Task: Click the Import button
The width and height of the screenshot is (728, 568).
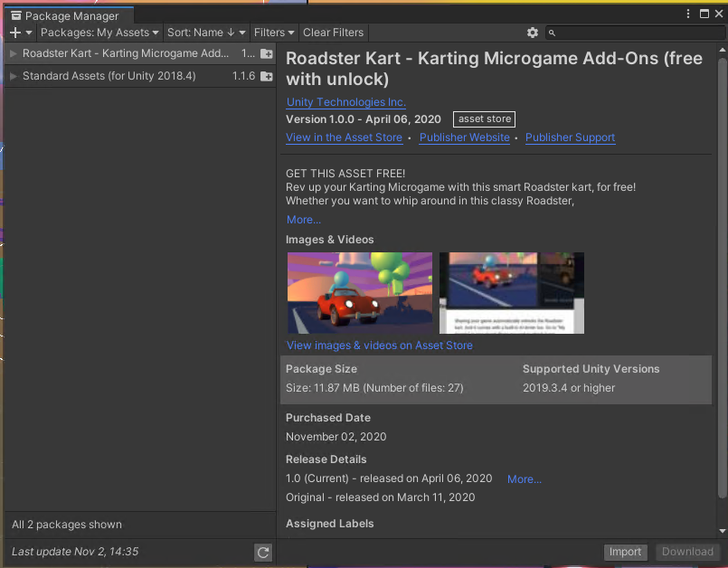Action: click(x=625, y=552)
